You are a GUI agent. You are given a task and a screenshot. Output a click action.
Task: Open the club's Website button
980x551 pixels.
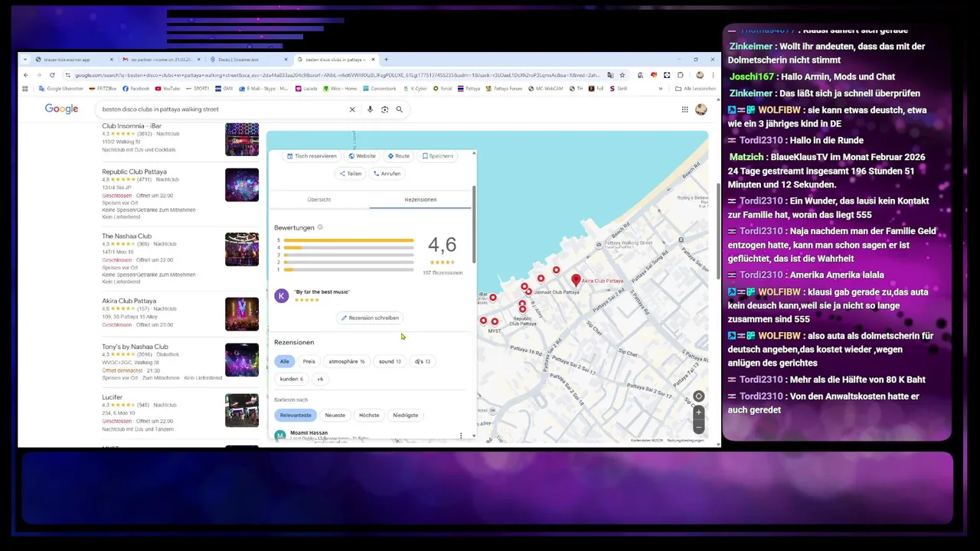362,156
